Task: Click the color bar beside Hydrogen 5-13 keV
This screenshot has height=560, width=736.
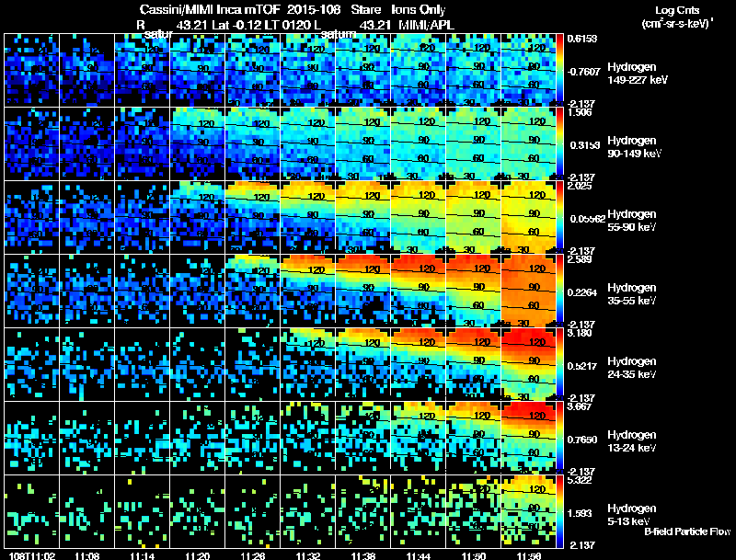Action: pos(559,511)
